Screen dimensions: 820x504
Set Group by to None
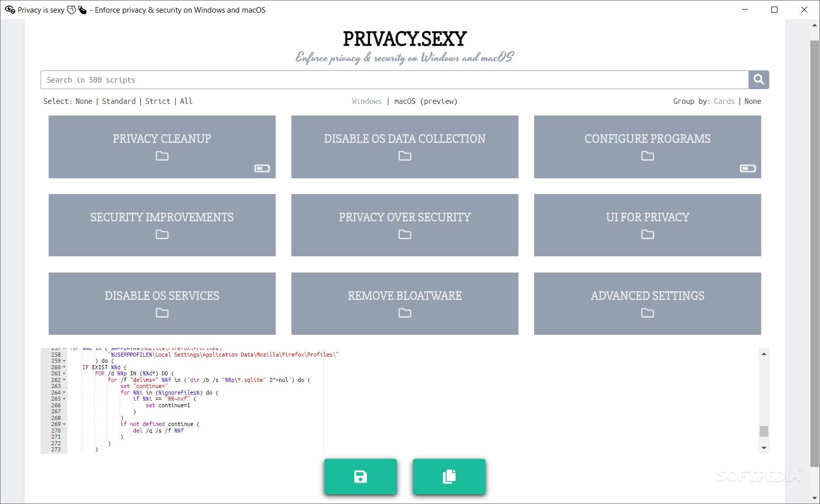pos(753,101)
